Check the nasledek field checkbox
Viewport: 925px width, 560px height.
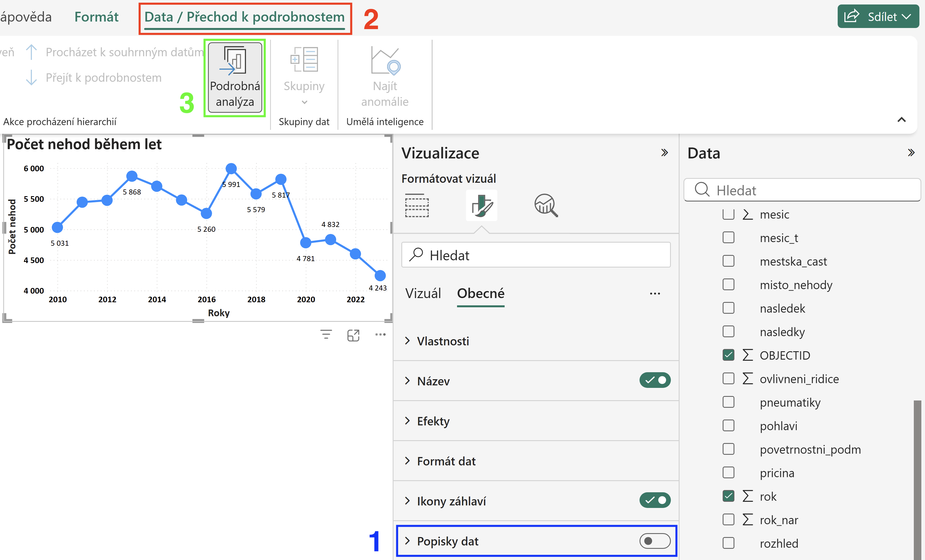728,308
